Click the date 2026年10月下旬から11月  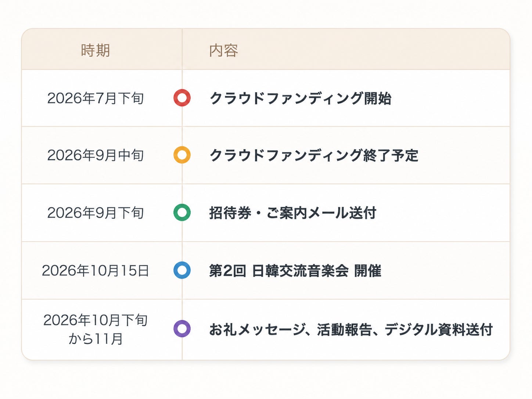tap(96, 329)
